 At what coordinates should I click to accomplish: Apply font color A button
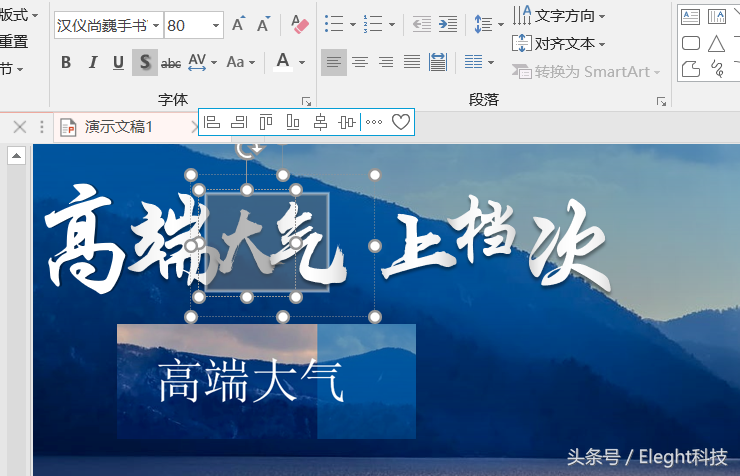[283, 62]
